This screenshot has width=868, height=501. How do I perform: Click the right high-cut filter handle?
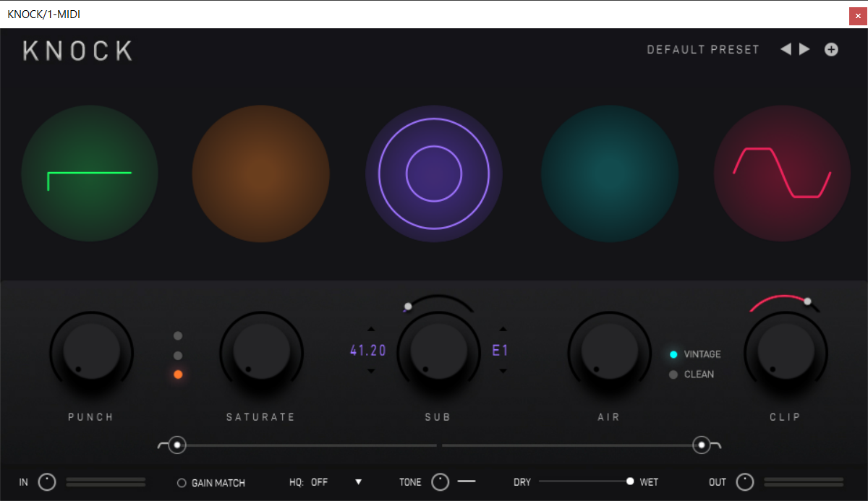[701, 445]
